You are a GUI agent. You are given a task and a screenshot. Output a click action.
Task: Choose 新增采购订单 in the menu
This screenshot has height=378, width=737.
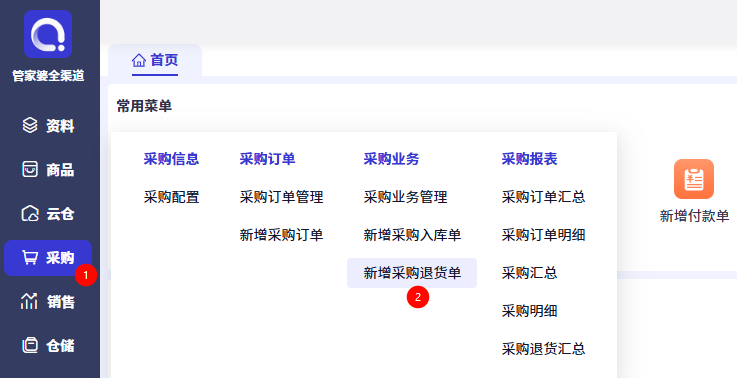tap(282, 235)
